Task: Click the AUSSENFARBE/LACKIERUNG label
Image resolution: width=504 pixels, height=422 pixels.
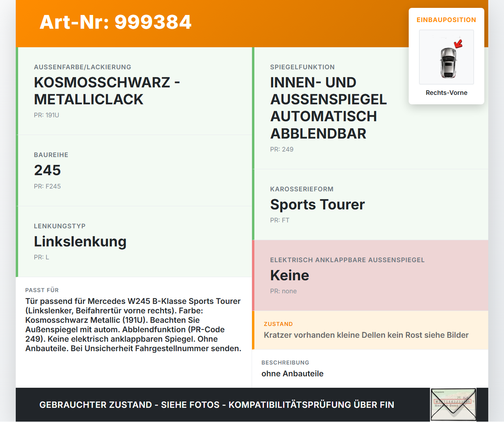Action: click(82, 67)
